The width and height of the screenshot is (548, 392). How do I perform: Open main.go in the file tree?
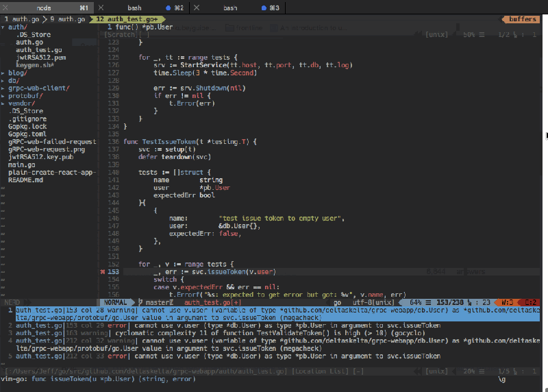[22, 164]
